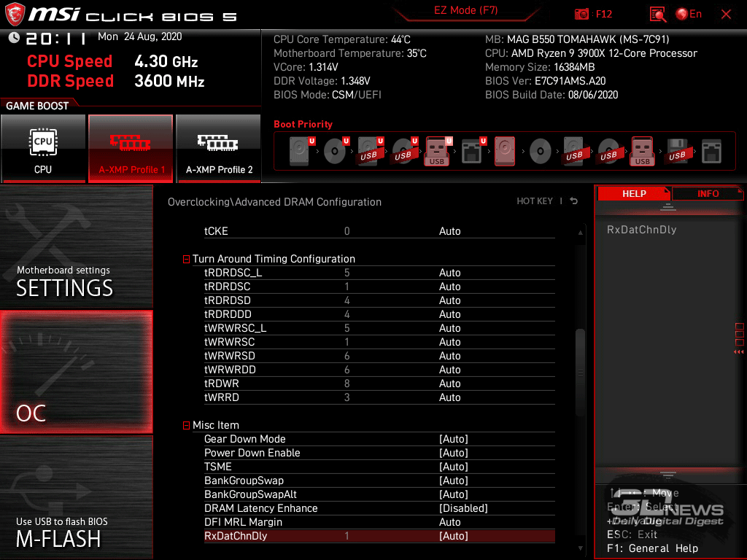
Task: Select the tRDRDSD timing row
Action: click(x=379, y=300)
